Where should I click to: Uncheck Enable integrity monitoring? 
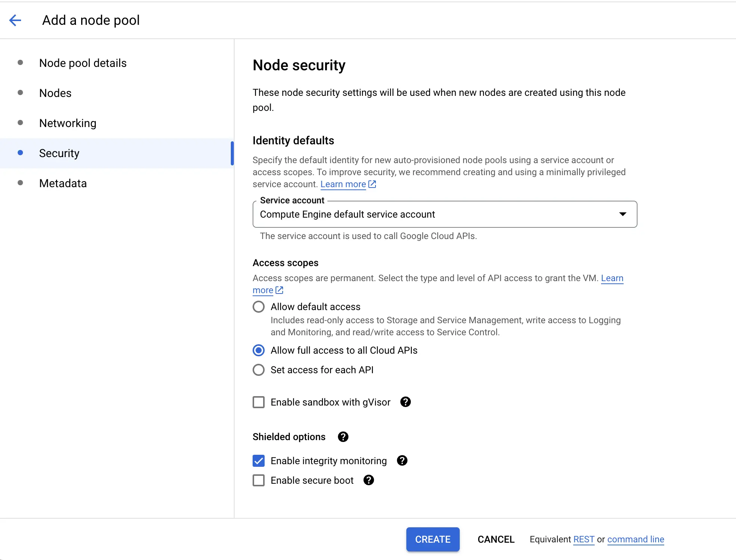coord(259,461)
